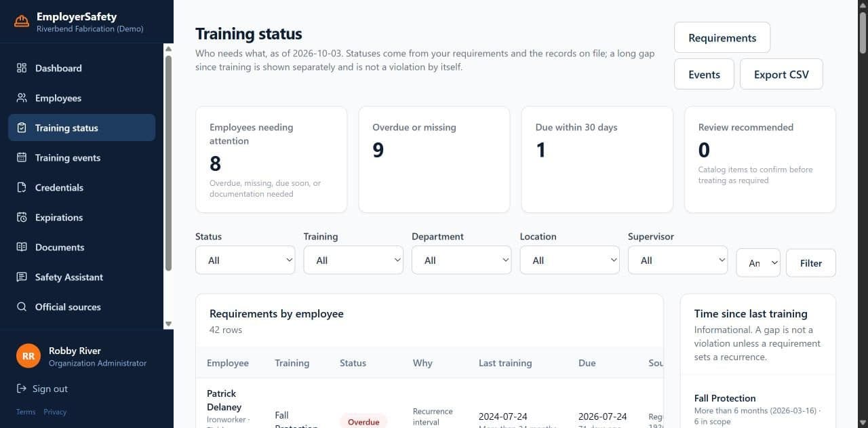Viewport: 868px width, 428px height.
Task: Click the Requirements by employee heading
Action: tap(277, 313)
